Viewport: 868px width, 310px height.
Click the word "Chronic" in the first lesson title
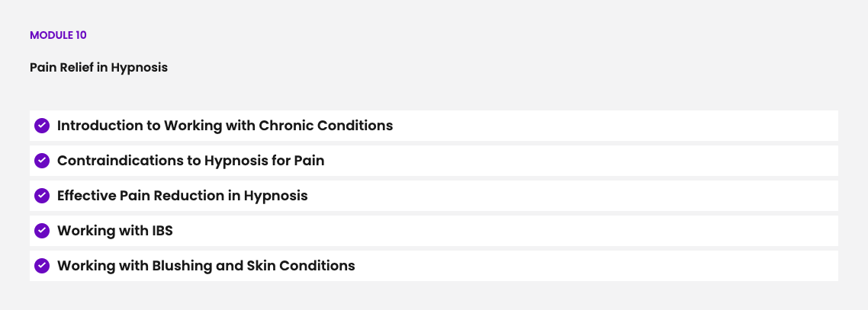(x=285, y=126)
